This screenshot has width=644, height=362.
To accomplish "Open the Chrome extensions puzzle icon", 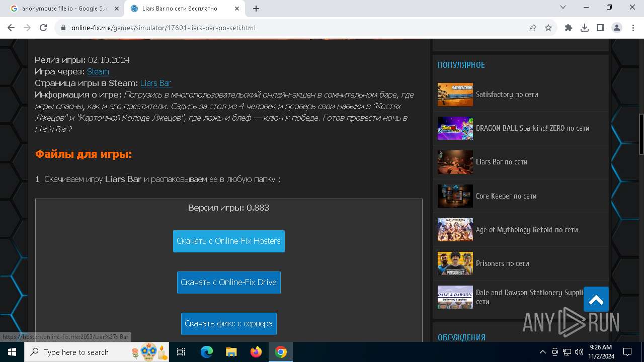I will tap(569, 28).
